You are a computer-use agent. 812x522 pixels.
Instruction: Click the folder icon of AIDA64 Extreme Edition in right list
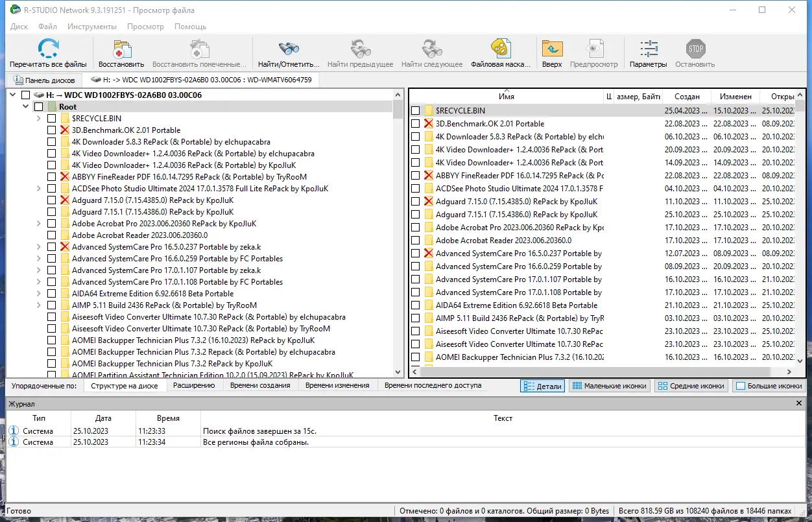pyautogui.click(x=429, y=305)
